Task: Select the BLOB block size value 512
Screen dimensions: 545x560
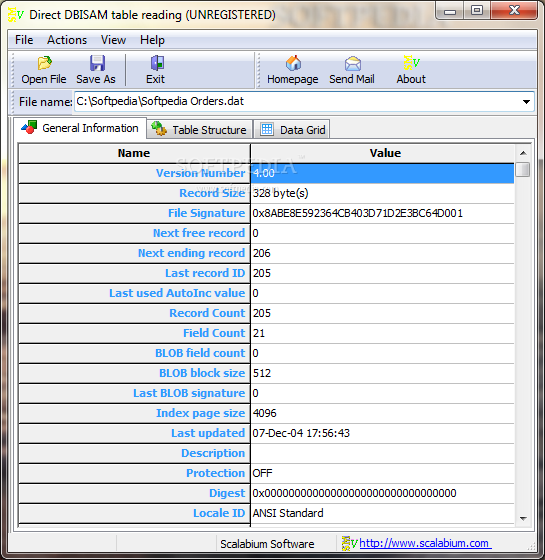Action: click(x=382, y=374)
